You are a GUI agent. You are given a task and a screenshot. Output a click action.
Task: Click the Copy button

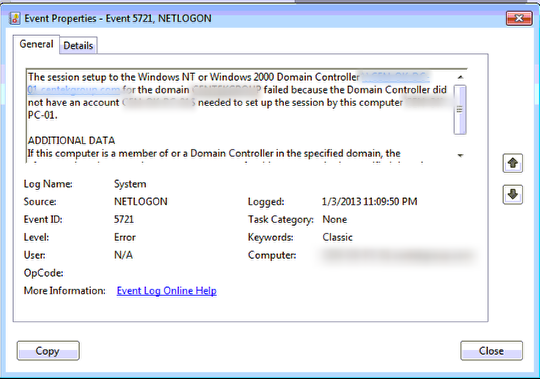[x=48, y=351]
